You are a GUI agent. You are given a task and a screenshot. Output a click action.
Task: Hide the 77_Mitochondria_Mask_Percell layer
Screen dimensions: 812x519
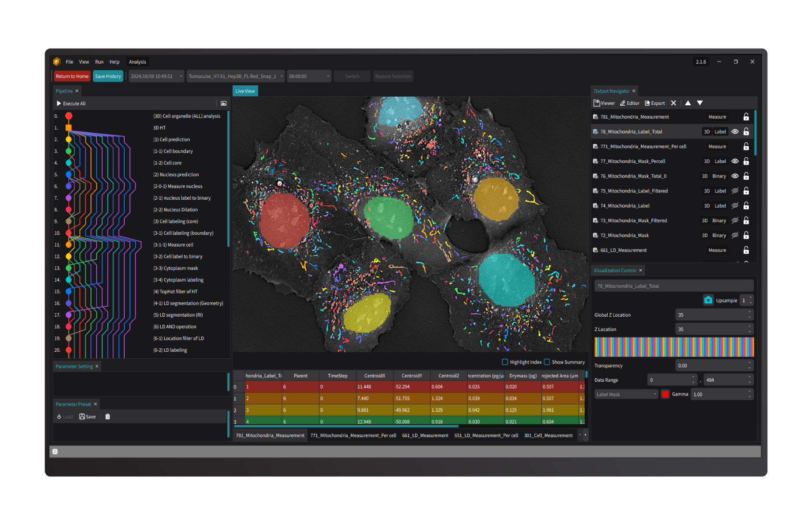tap(735, 161)
